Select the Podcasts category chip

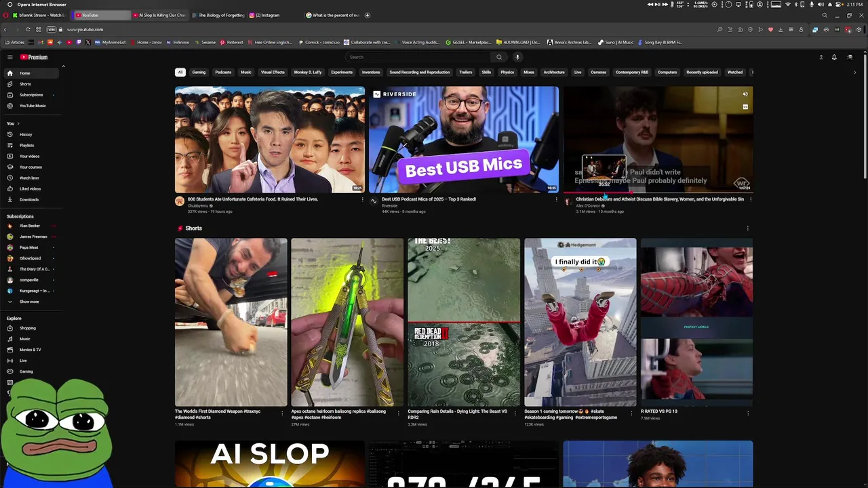[x=223, y=72]
